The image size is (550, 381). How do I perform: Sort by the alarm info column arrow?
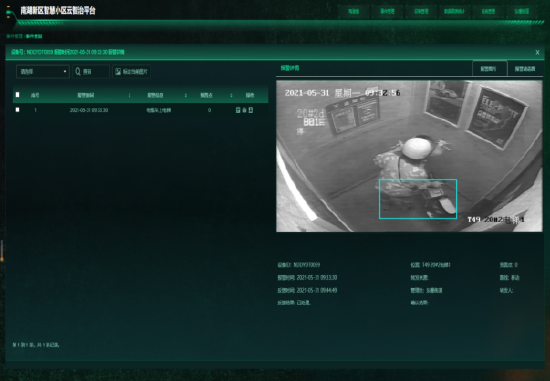coord(186,95)
